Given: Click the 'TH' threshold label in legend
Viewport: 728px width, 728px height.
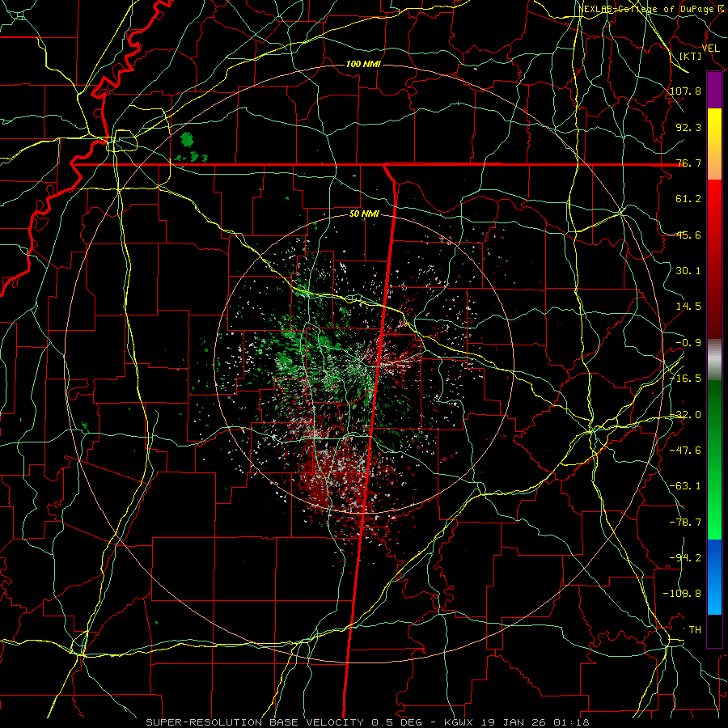Looking at the screenshot, I should [695, 630].
